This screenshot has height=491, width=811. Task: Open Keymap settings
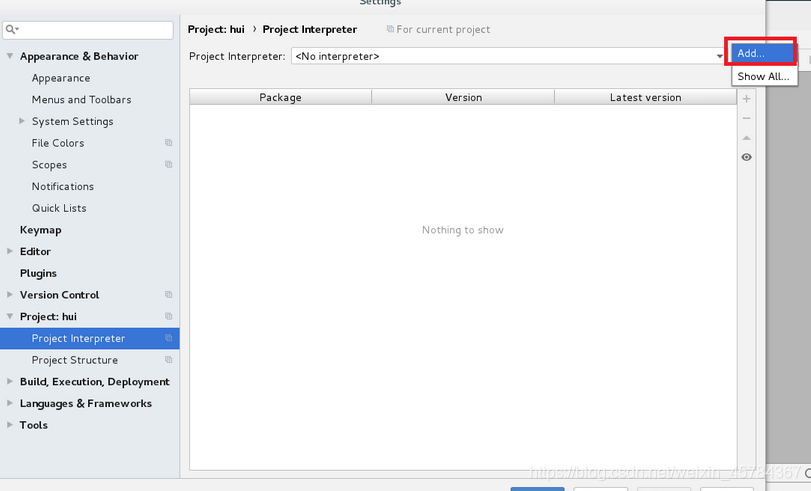point(40,230)
